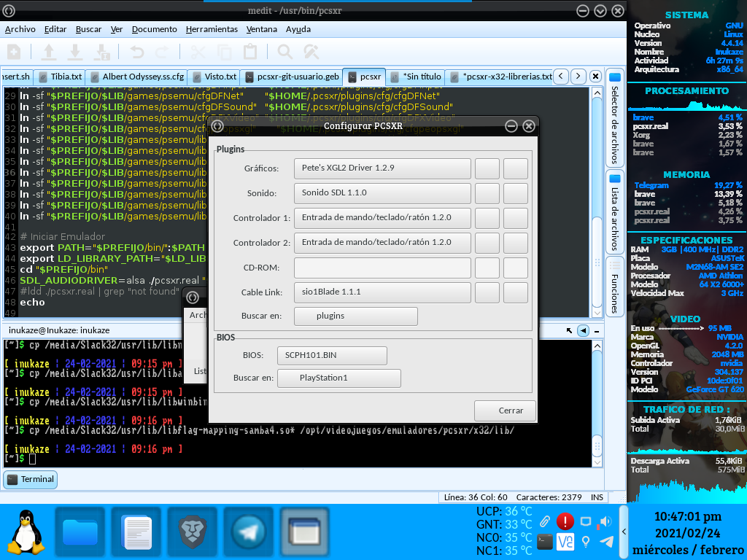Open the Cable Link sio1Blade dropdown
This screenshot has height=560, width=747.
coord(382,292)
